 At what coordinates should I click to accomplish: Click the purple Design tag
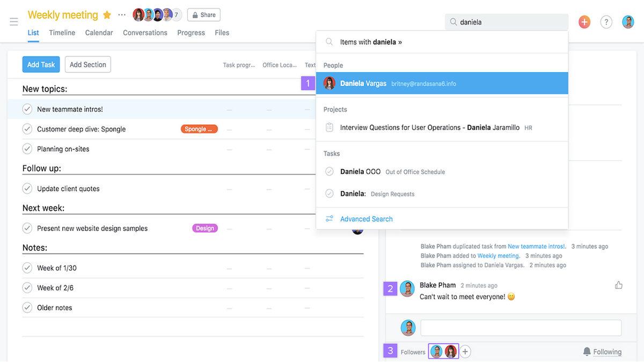coord(204,228)
